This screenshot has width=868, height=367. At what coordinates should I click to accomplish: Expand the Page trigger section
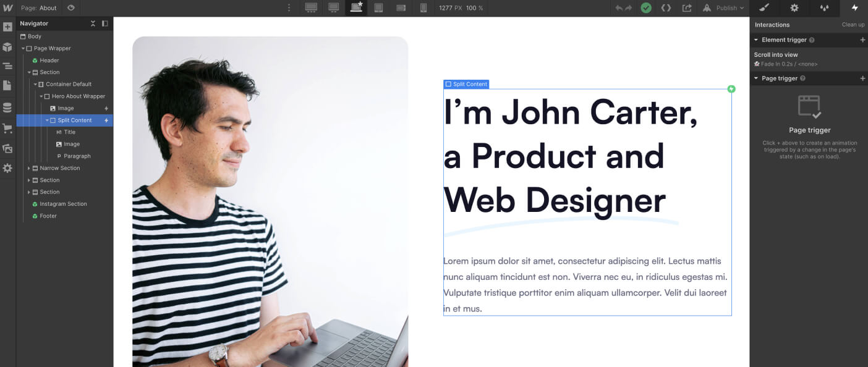click(x=755, y=78)
